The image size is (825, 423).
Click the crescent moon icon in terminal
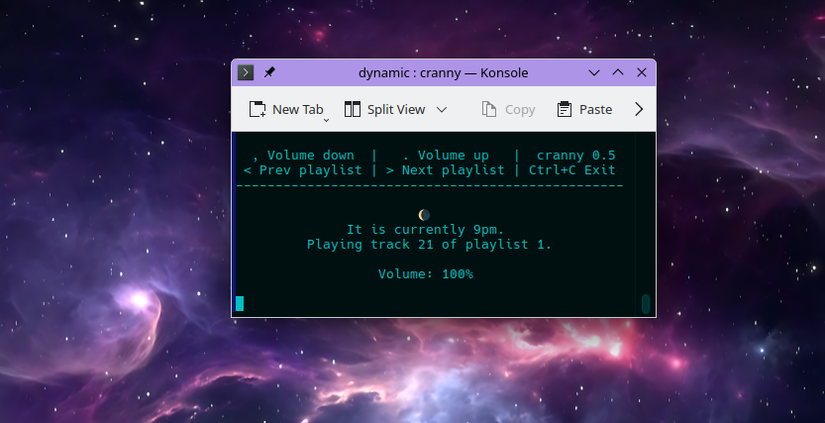(x=424, y=214)
